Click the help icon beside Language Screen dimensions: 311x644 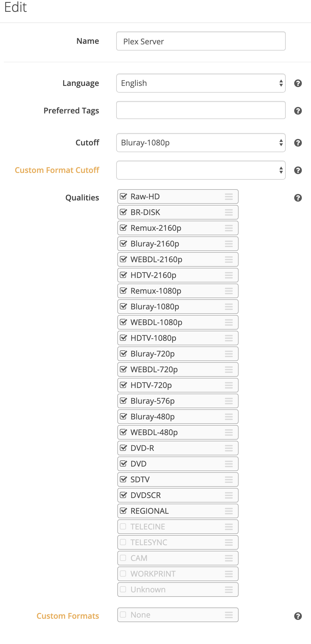coord(298,83)
